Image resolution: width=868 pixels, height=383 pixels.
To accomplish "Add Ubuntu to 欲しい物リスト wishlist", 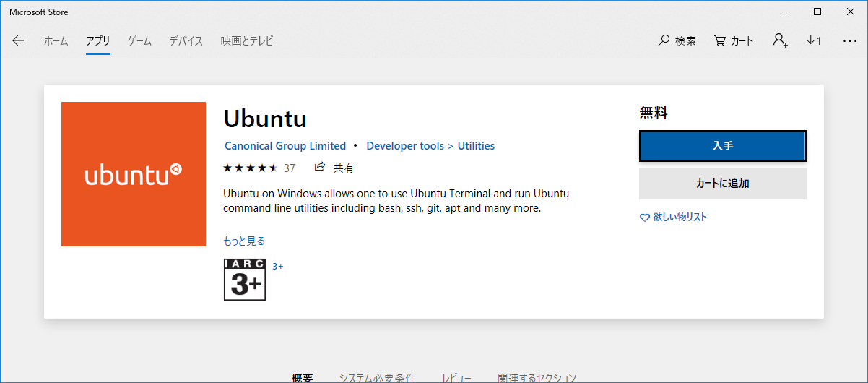I will point(674,217).
